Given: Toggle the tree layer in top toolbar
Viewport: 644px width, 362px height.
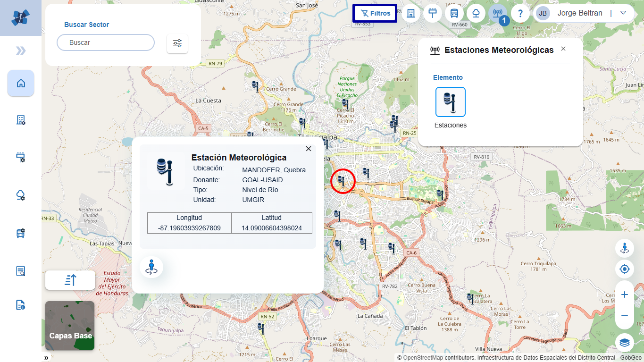Looking at the screenshot, I should [x=476, y=13].
